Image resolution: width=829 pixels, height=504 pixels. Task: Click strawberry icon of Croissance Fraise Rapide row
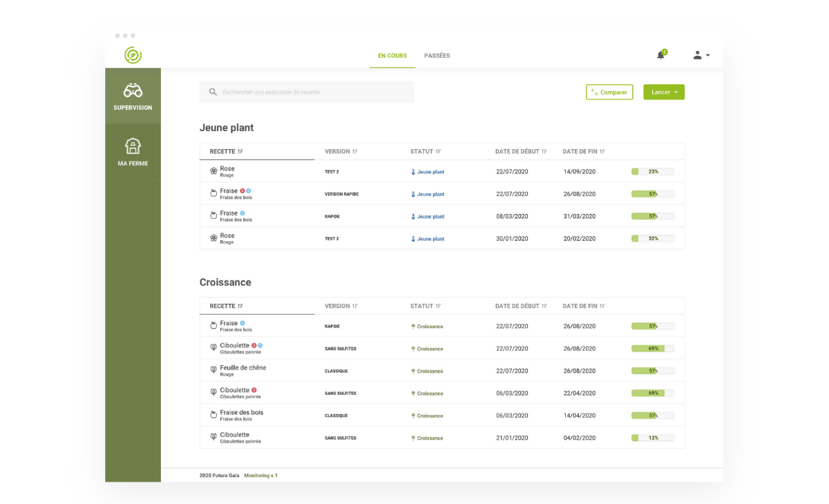[x=213, y=325]
